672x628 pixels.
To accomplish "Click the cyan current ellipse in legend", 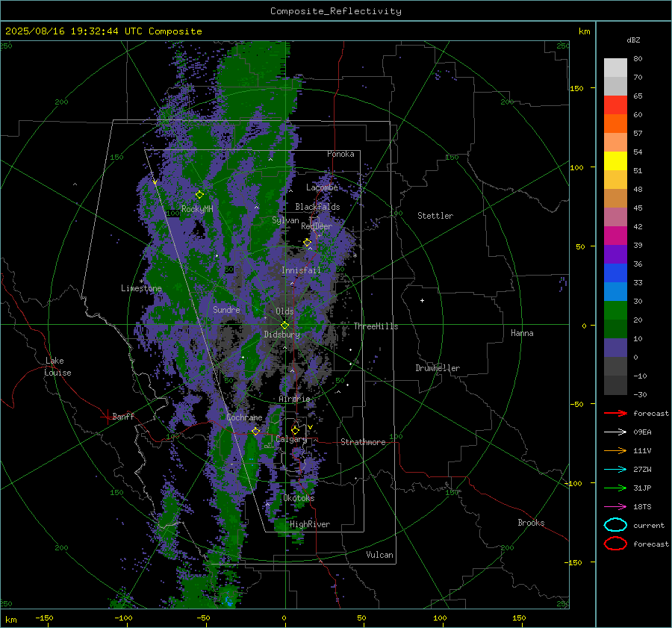I will pos(615,525).
